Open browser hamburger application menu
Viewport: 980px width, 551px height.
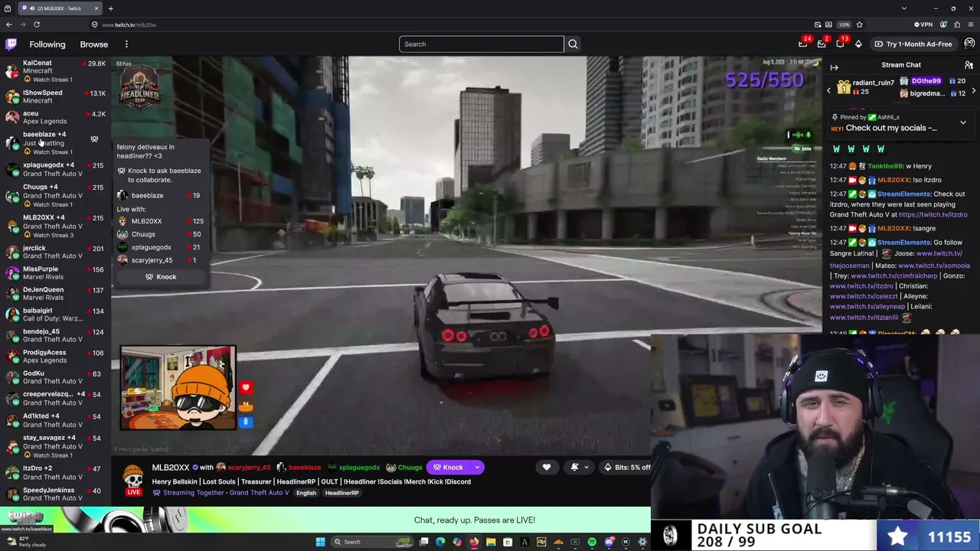click(x=971, y=24)
